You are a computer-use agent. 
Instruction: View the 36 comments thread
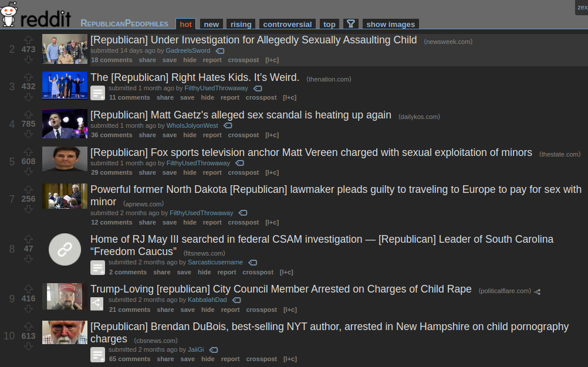[111, 135]
